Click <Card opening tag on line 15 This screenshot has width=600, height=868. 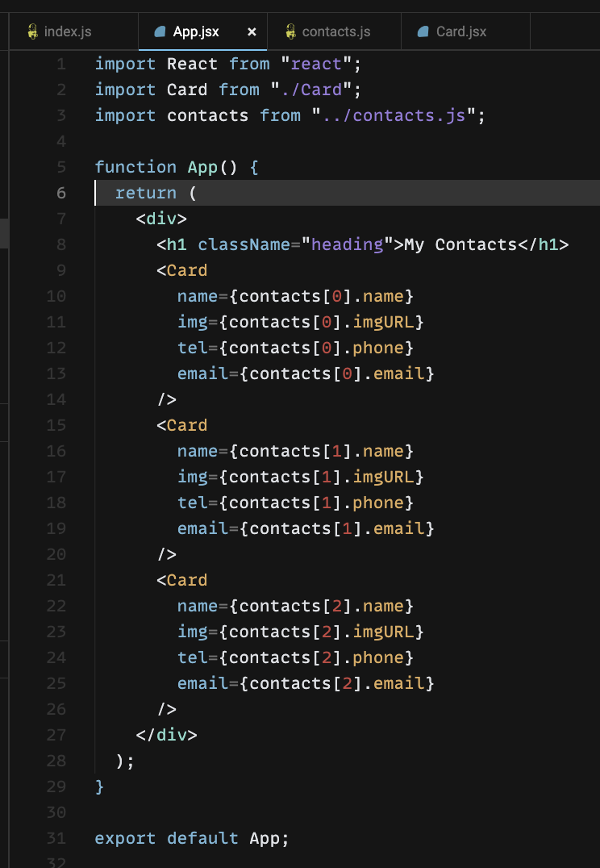click(x=182, y=425)
